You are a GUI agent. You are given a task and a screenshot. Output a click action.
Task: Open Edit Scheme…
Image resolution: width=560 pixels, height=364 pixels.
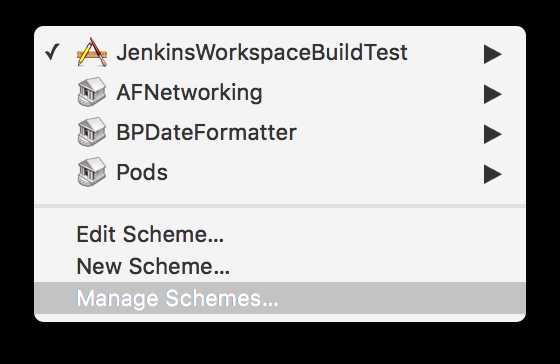pos(150,234)
